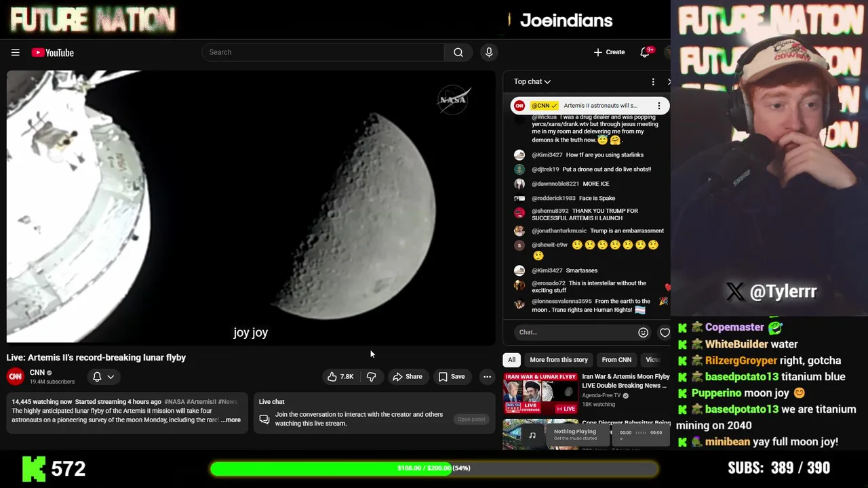Focus the YouTube search box
Viewport: 868px width, 488px height.
point(323,52)
